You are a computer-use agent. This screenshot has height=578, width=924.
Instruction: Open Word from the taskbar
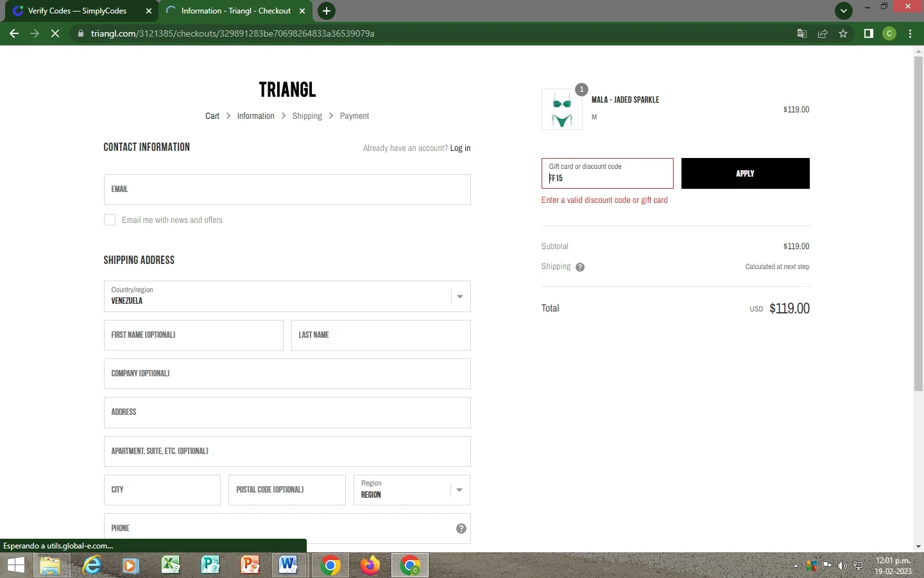(289, 565)
